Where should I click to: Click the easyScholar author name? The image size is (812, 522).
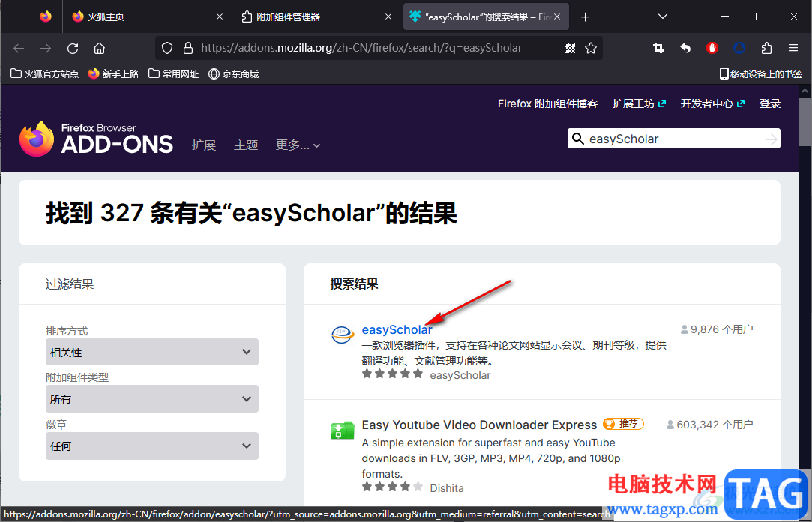(x=460, y=375)
